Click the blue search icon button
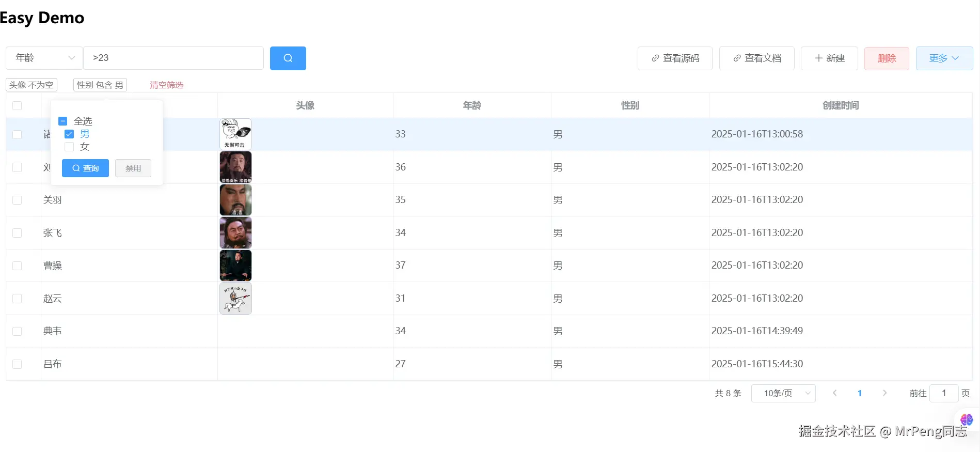The width and height of the screenshot is (980, 452). [x=288, y=58]
